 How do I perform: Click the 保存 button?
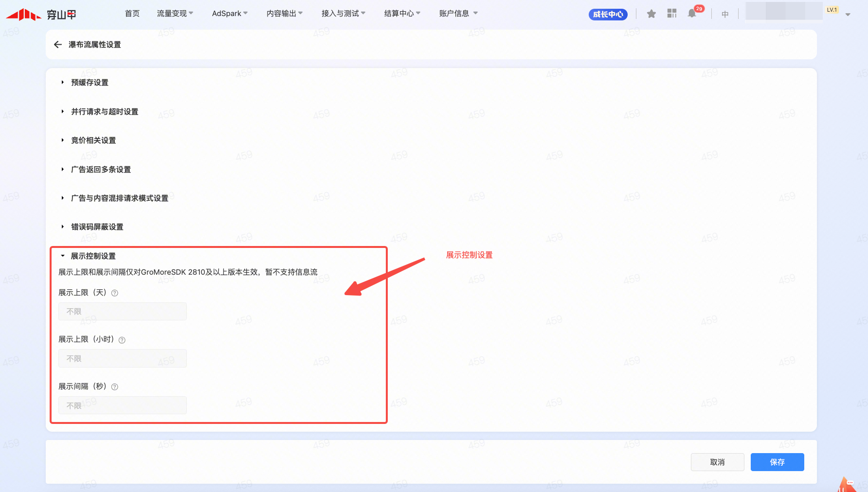click(x=777, y=462)
